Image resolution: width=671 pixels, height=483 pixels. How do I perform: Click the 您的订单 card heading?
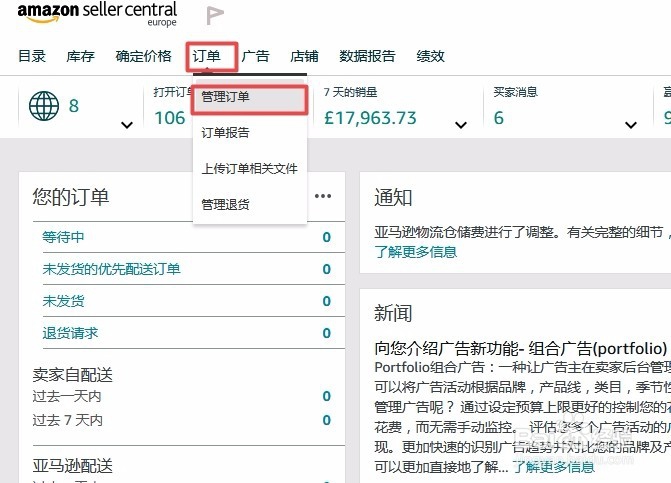(71, 197)
